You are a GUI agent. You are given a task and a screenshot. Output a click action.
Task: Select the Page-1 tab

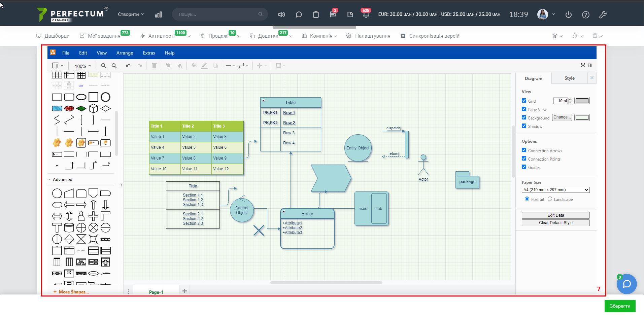156,292
